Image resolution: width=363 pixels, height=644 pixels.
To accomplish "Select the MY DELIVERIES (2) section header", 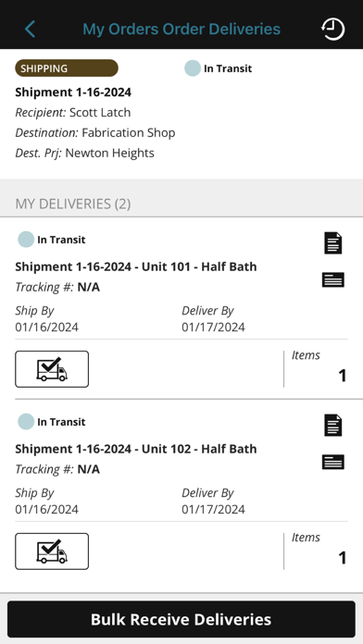I will click(x=73, y=204).
